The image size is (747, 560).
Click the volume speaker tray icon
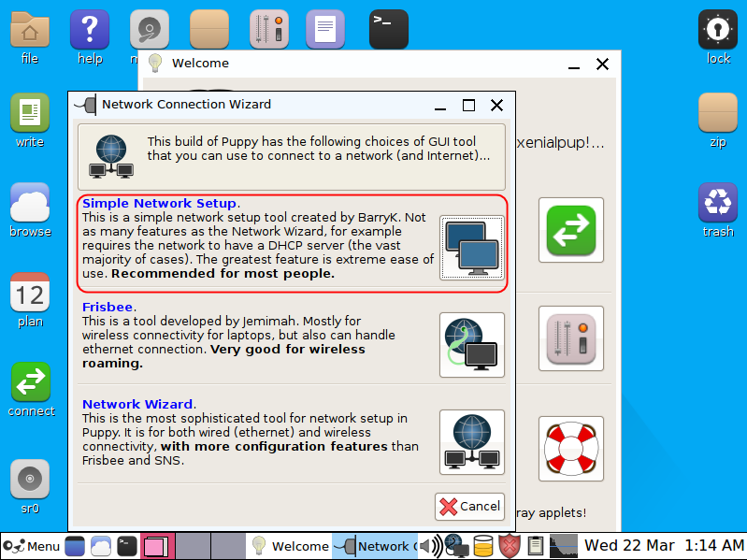431,546
